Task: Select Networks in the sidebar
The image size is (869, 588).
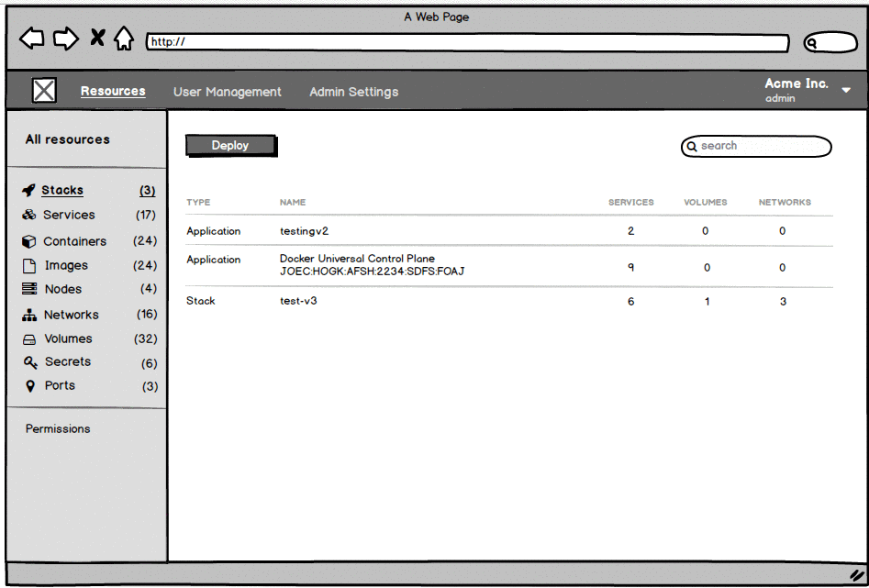Action: pyautogui.click(x=72, y=315)
